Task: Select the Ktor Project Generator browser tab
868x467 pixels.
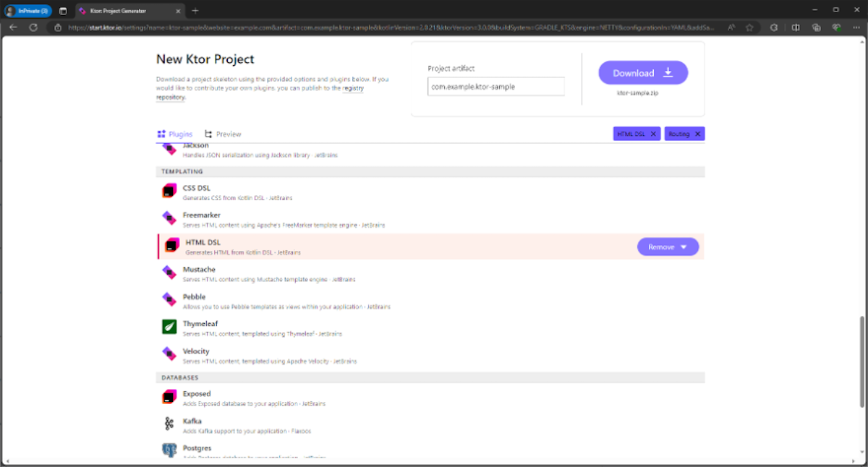Action: click(x=131, y=10)
